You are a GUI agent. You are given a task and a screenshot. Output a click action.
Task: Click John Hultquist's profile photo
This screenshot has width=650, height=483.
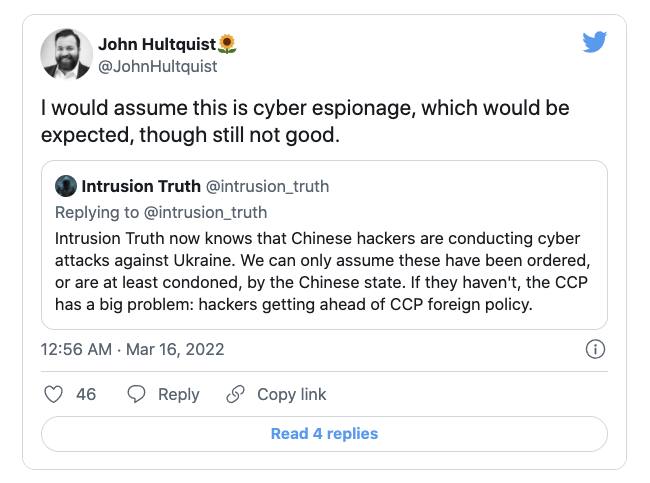(x=66, y=54)
